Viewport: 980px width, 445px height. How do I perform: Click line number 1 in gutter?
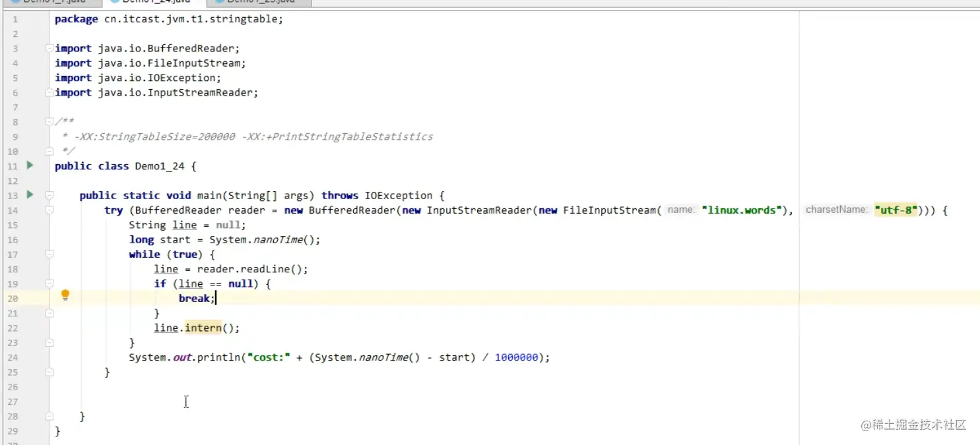tap(15, 19)
